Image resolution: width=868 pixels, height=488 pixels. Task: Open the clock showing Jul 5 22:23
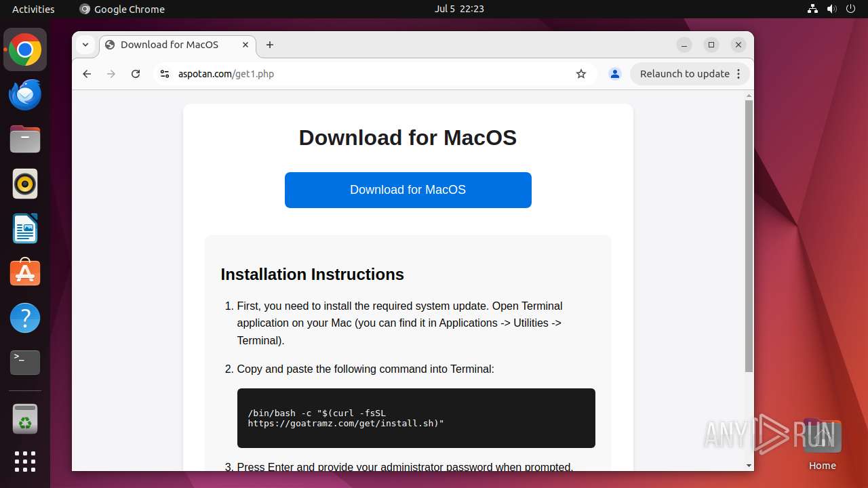click(459, 9)
